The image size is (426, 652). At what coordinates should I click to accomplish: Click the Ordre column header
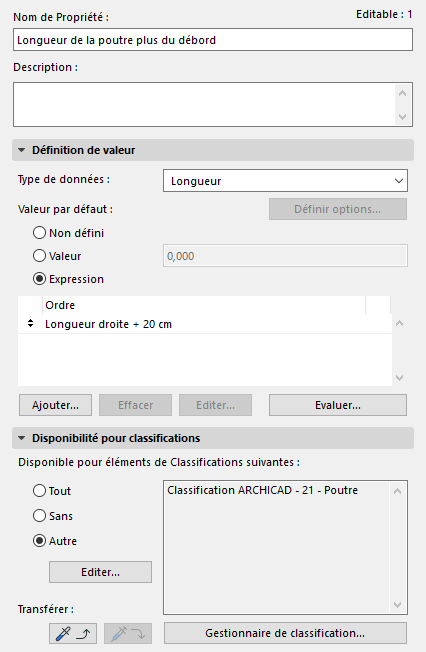click(x=204, y=305)
